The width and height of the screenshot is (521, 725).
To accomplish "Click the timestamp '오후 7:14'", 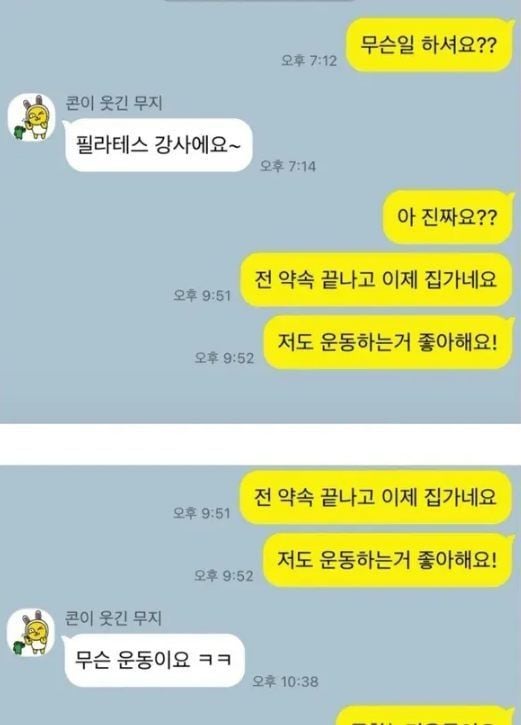I will coord(288,166).
